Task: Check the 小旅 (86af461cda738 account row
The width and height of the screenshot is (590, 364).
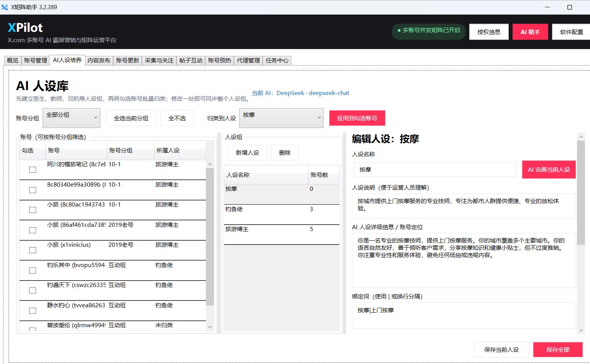Action: [33, 230]
